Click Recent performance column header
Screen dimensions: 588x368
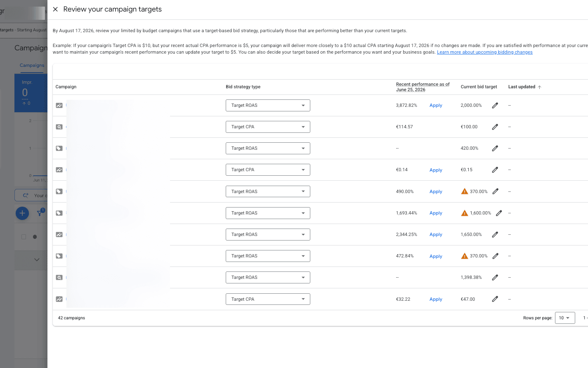coord(423,87)
